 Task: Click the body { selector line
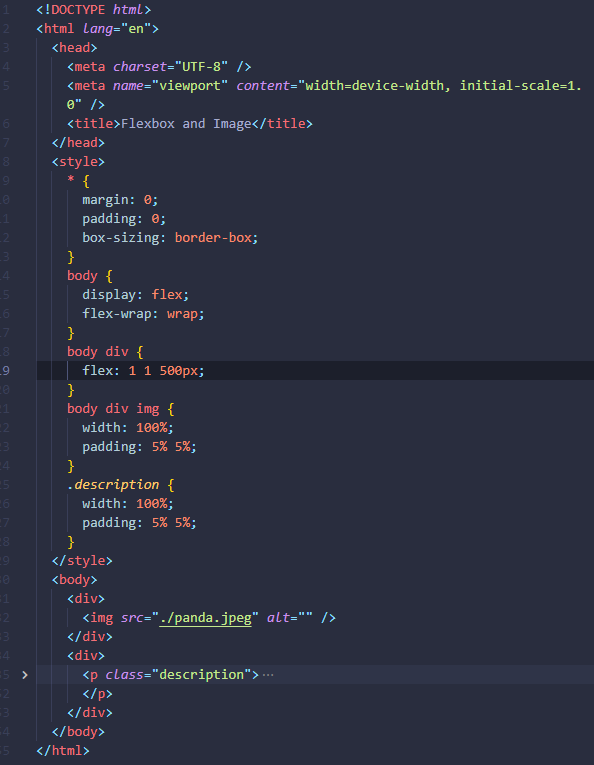90,276
